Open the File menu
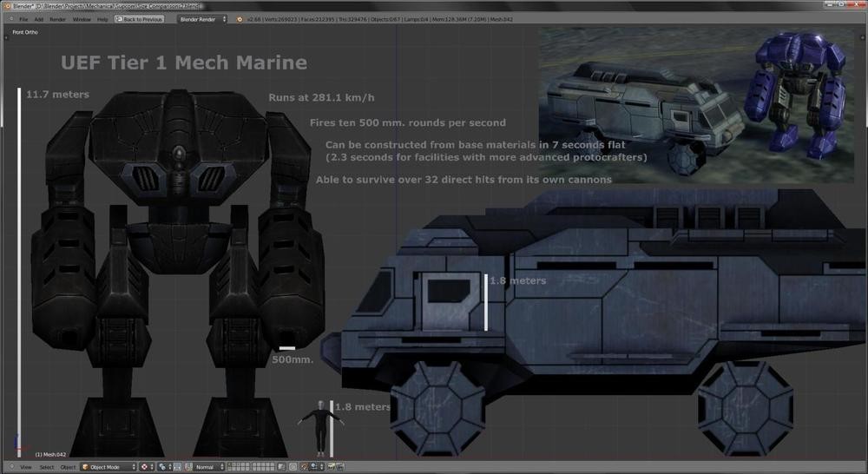The image size is (868, 474). (23, 19)
